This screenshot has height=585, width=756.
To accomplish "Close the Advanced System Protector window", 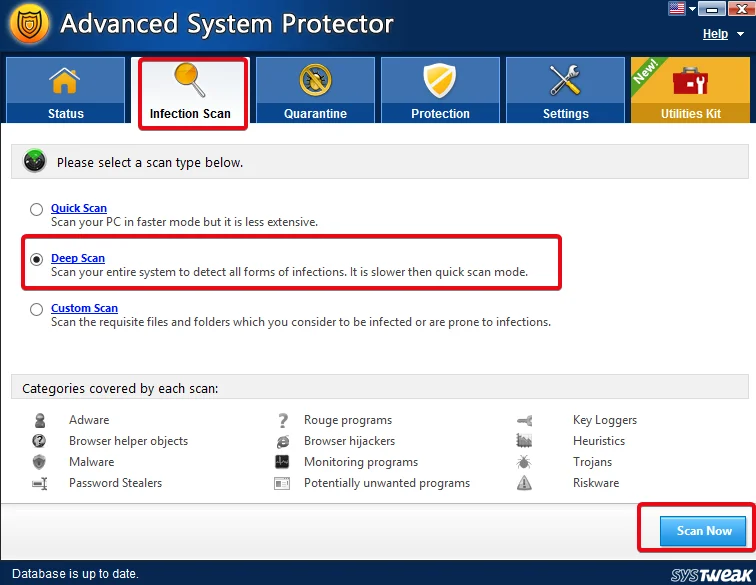I will coord(742,9).
